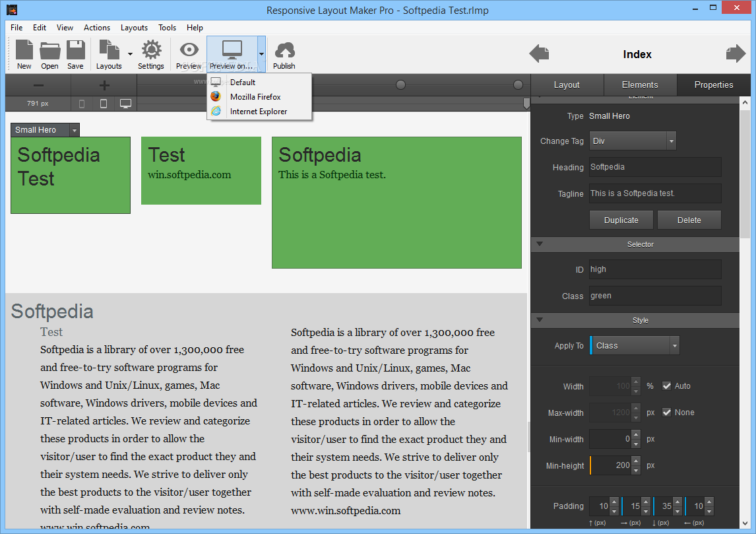Click the Delete button
The height and width of the screenshot is (534, 756).
689,220
